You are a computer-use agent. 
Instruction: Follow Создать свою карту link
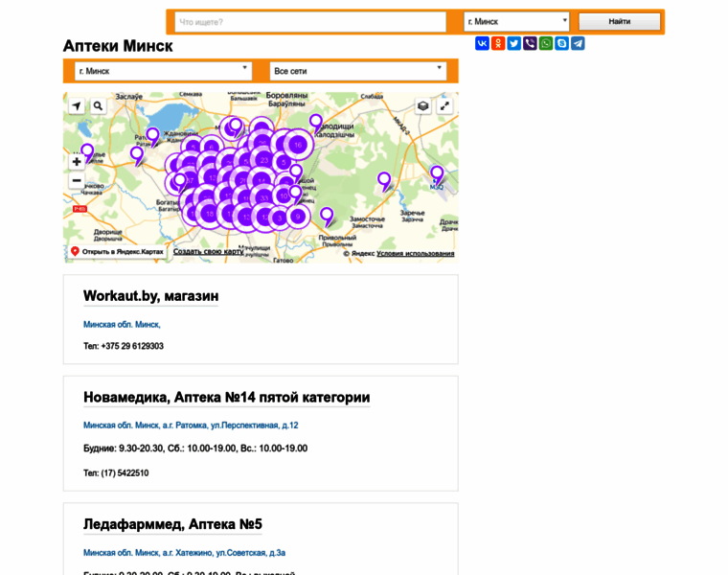(209, 251)
